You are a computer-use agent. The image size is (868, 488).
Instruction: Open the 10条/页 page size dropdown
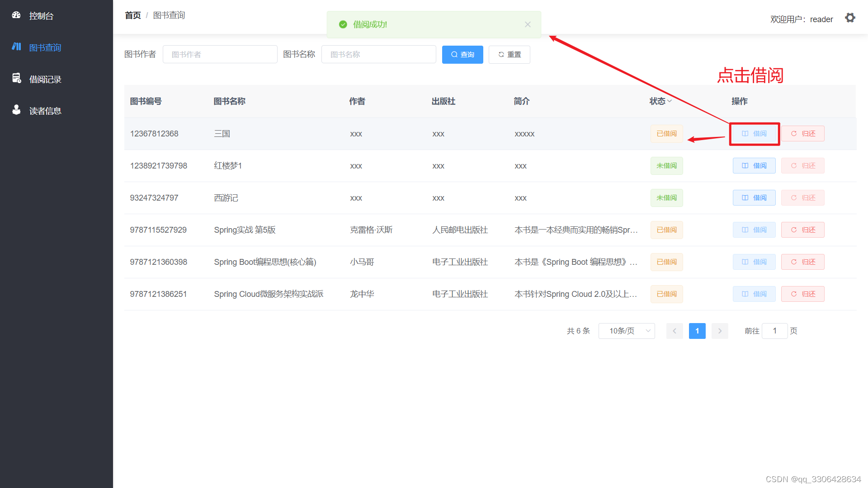click(x=627, y=331)
